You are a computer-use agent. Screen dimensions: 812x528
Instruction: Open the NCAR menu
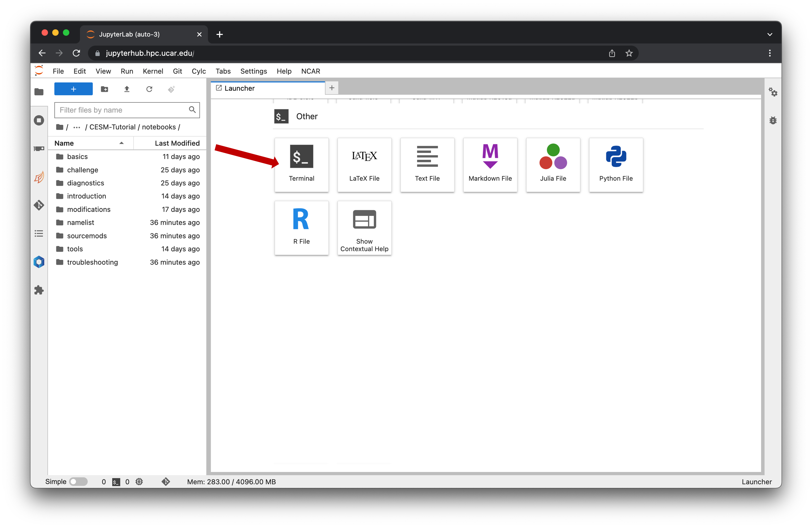click(311, 71)
